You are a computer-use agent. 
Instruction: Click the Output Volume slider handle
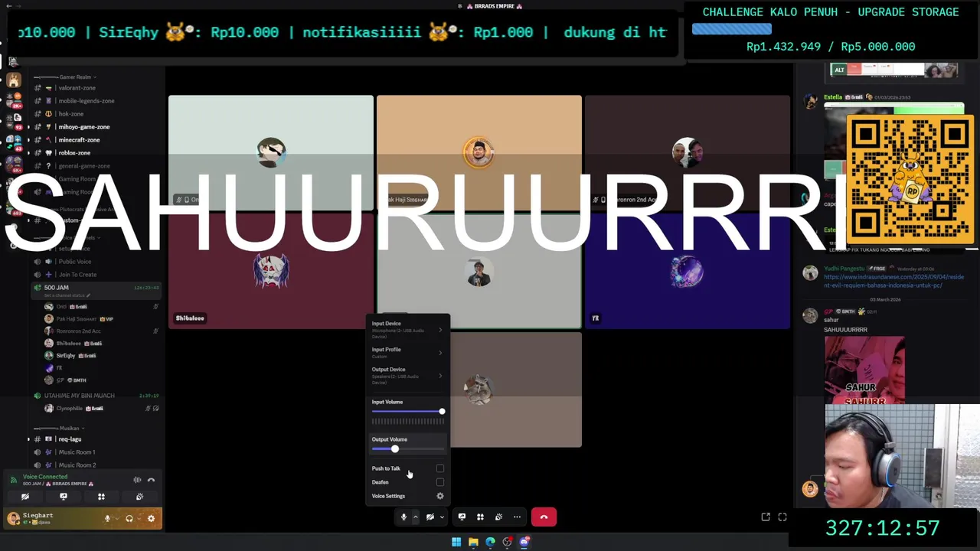(395, 449)
